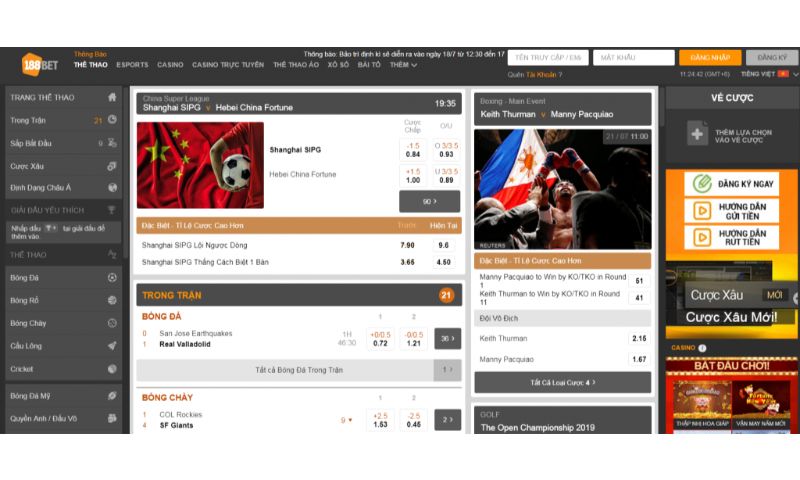Select Pacquiao KO/TKO Round 1 odds 51
800x480 pixels.
pos(639,281)
